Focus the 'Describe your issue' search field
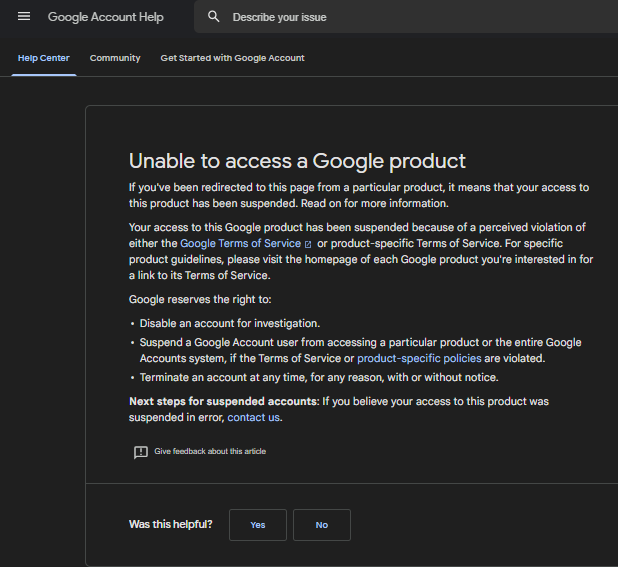Viewport: 618px width, 567px height. click(x=400, y=17)
